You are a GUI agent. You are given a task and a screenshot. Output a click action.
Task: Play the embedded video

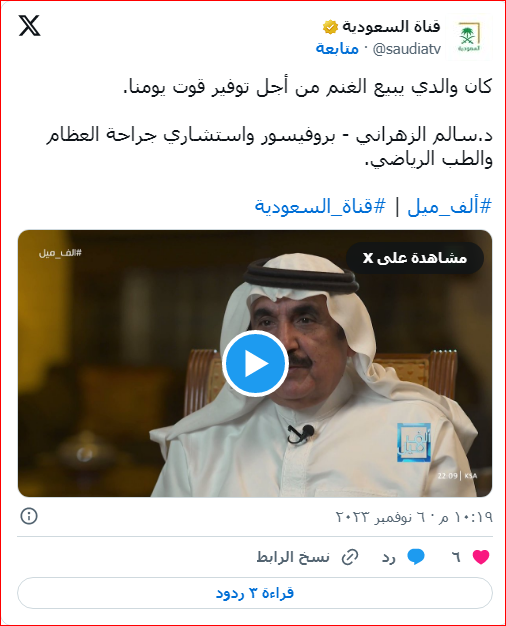[x=255, y=363]
